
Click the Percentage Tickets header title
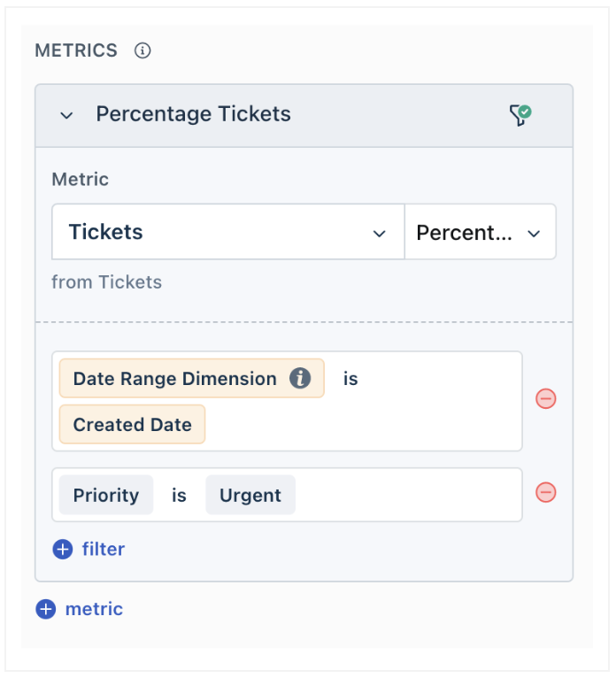[x=193, y=114]
